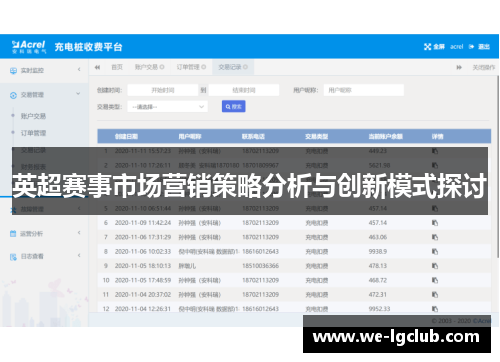Open details for row 8 dated 2020-11-06 10:02:33

[x=435, y=251]
